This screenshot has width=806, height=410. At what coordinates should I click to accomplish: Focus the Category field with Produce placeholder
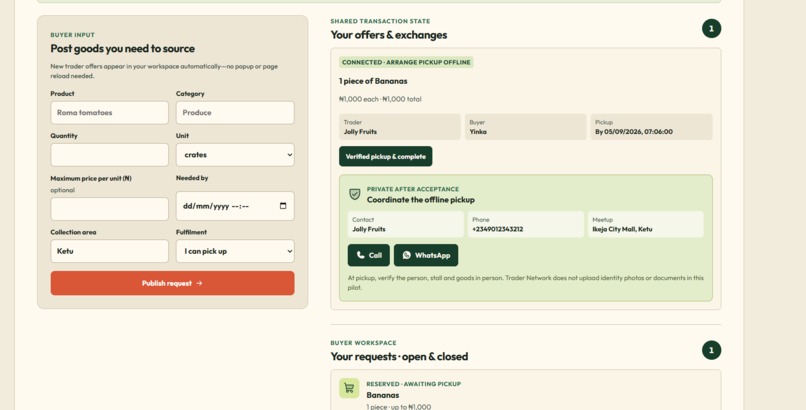(x=235, y=113)
